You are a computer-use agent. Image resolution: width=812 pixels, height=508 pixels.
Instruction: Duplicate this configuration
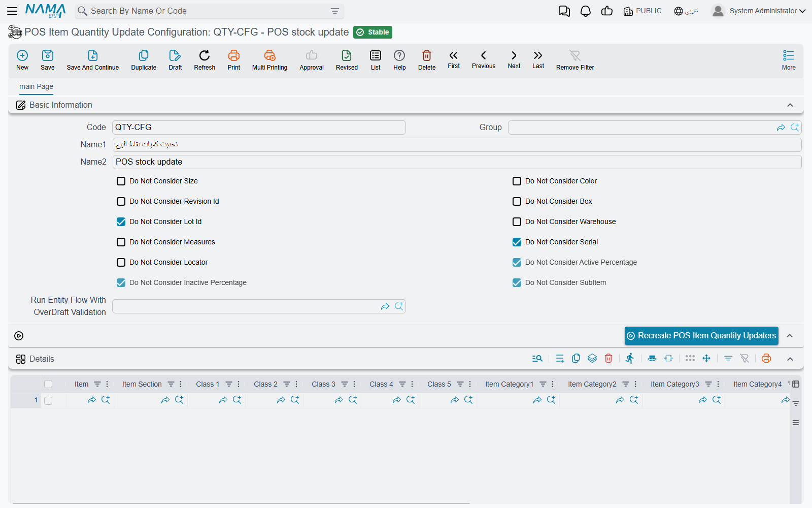tap(144, 60)
